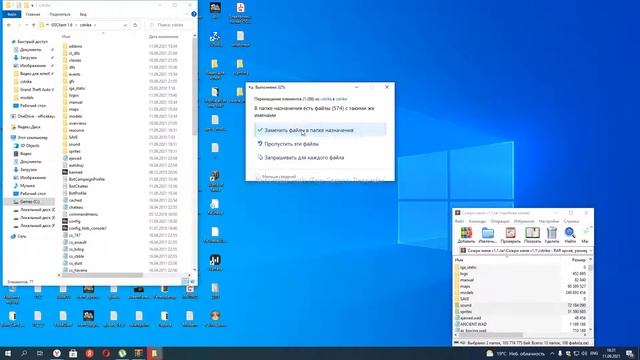Open 'Справка' menu in WinRAR

pos(571,221)
